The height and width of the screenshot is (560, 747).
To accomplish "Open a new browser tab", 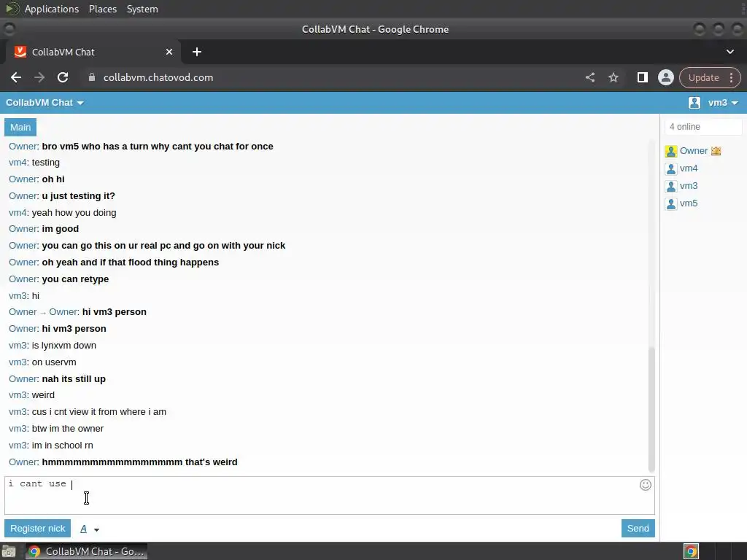I will tap(197, 52).
